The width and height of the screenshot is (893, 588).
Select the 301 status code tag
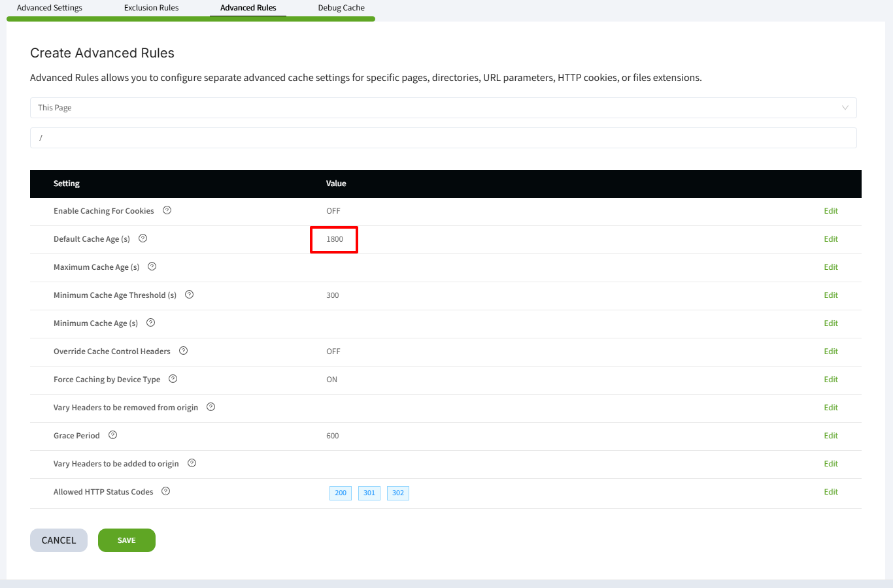369,493
